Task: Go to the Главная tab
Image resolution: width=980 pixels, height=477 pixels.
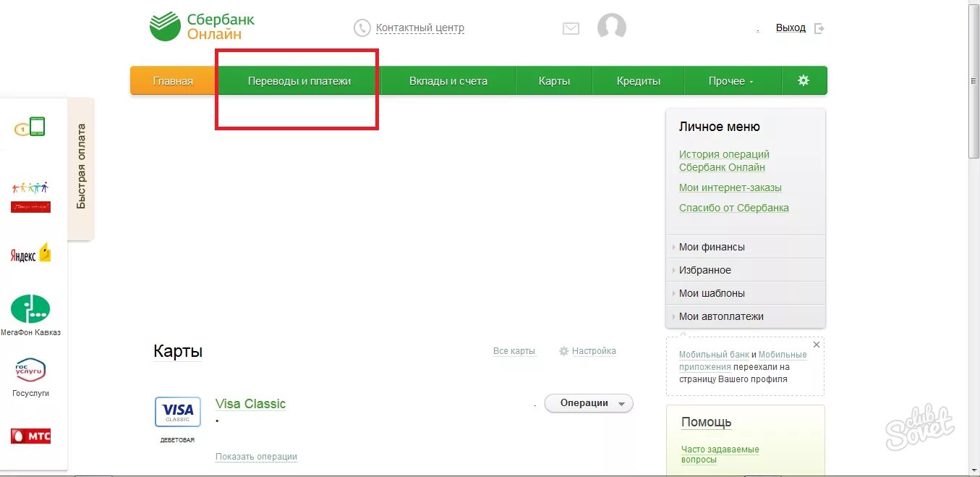Action: coord(173,80)
